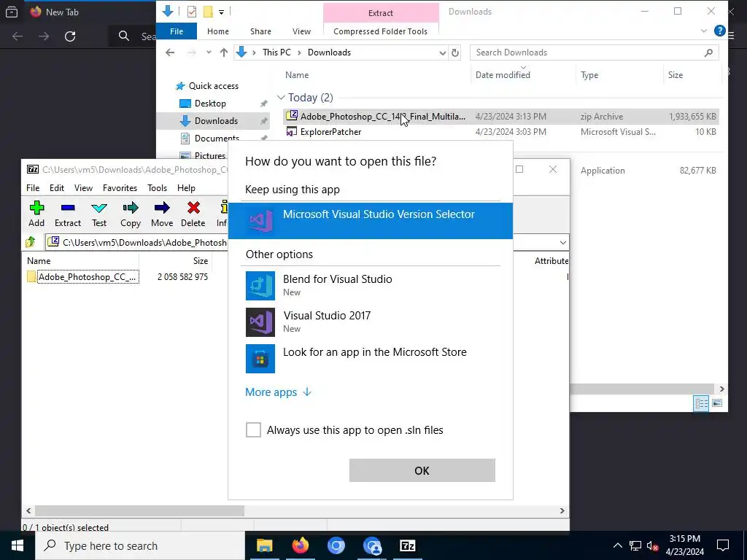
Task: Collapse the Today group in Downloads
Action: click(281, 98)
